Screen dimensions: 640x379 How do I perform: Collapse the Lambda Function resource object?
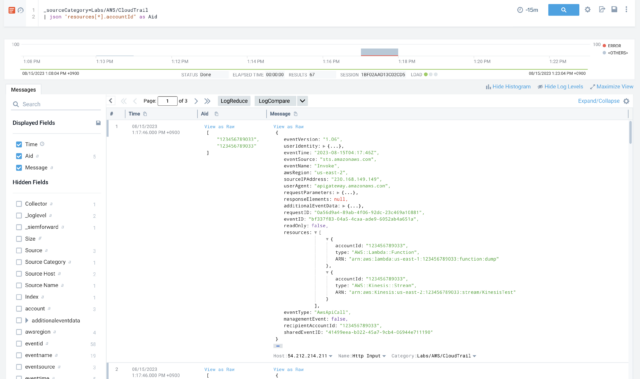(327, 239)
